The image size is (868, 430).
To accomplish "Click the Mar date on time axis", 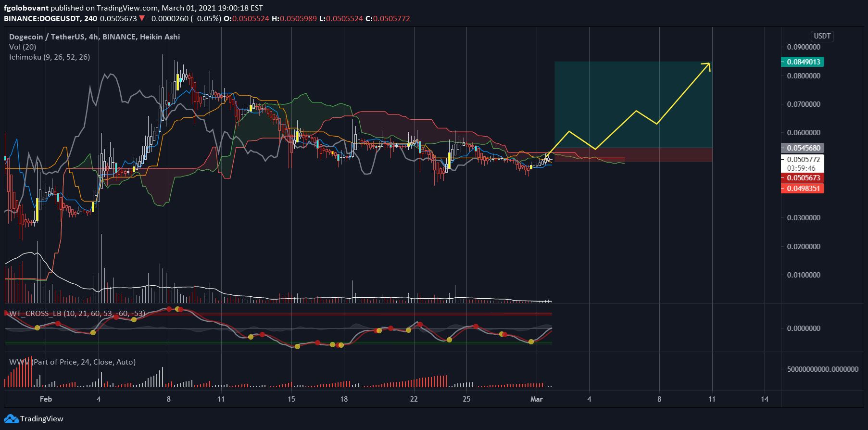I will point(536,399).
